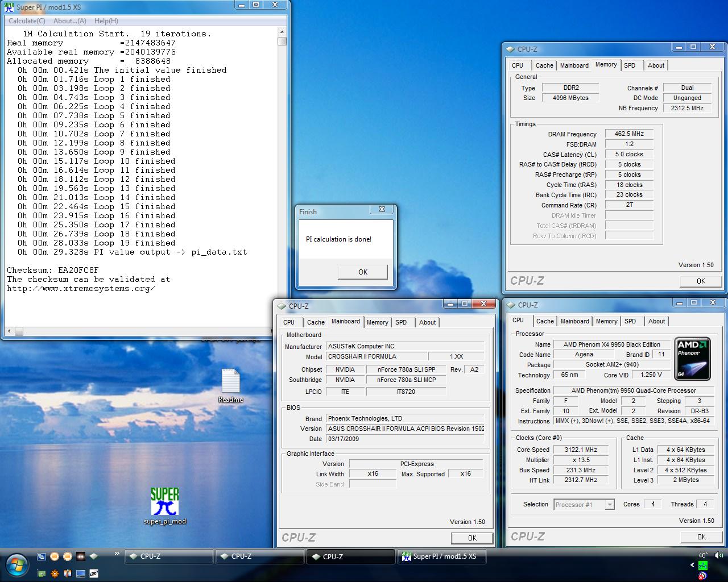728x582 pixels.
Task: Open Help(H) menu in Super PI
Action: (106, 21)
